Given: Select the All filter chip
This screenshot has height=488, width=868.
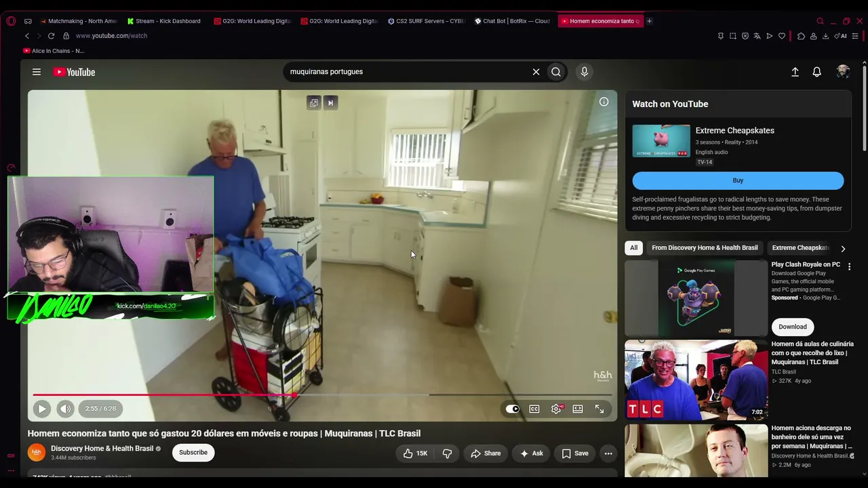Looking at the screenshot, I should click(633, 248).
